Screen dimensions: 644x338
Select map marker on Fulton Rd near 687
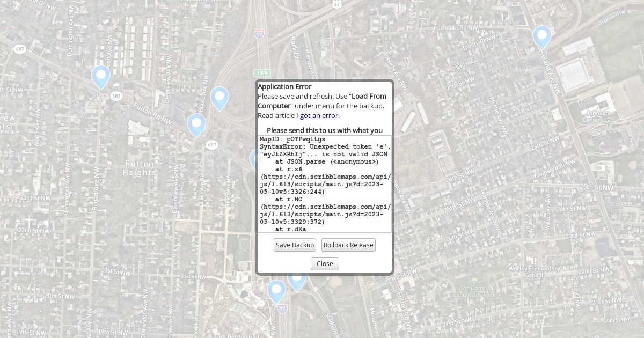pos(196,124)
